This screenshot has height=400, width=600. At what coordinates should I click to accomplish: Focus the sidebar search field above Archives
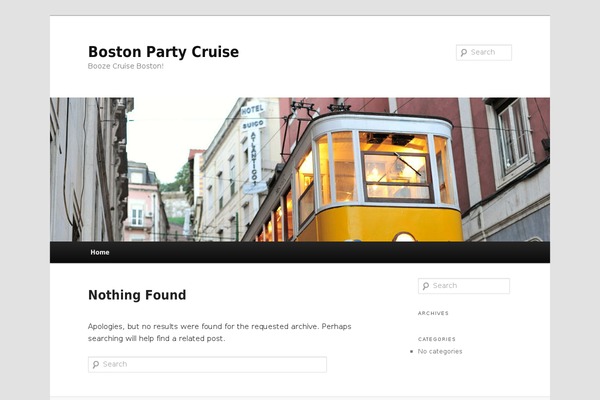coord(464,286)
